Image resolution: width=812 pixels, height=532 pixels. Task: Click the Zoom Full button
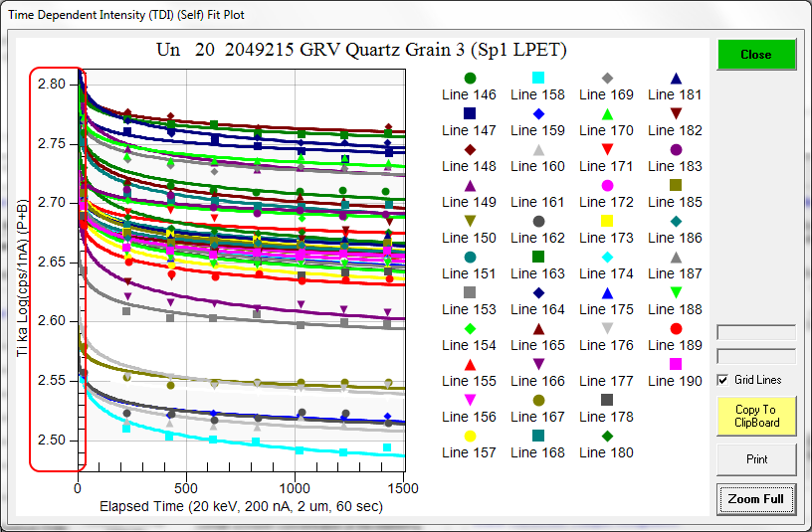pos(756,499)
